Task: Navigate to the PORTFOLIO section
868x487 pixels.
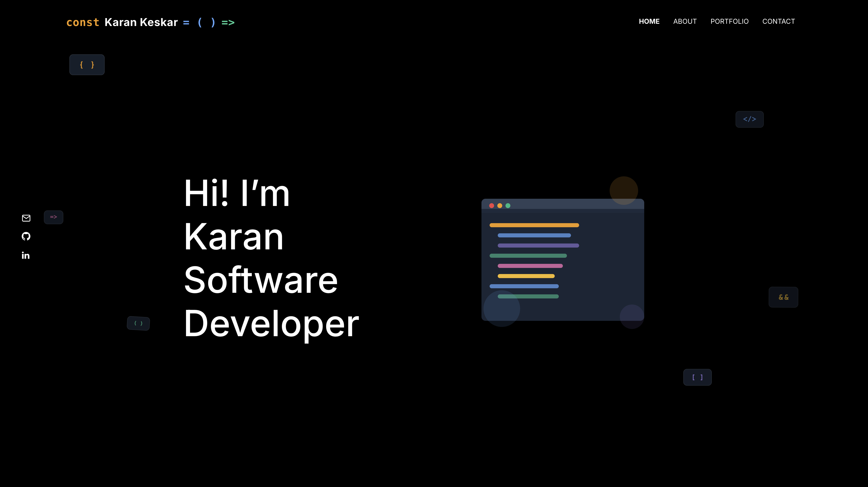Action: 730,21
